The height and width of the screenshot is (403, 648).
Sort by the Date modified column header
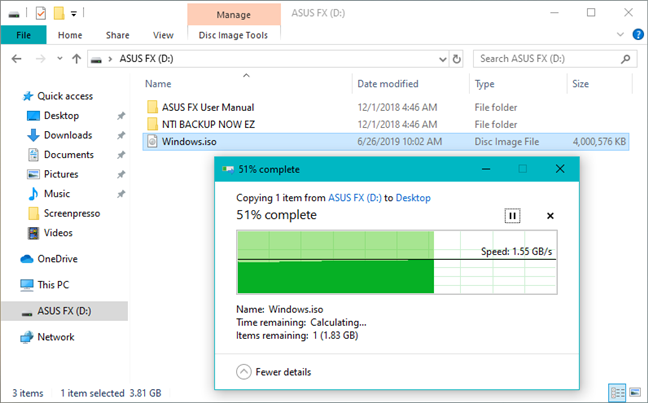[388, 84]
